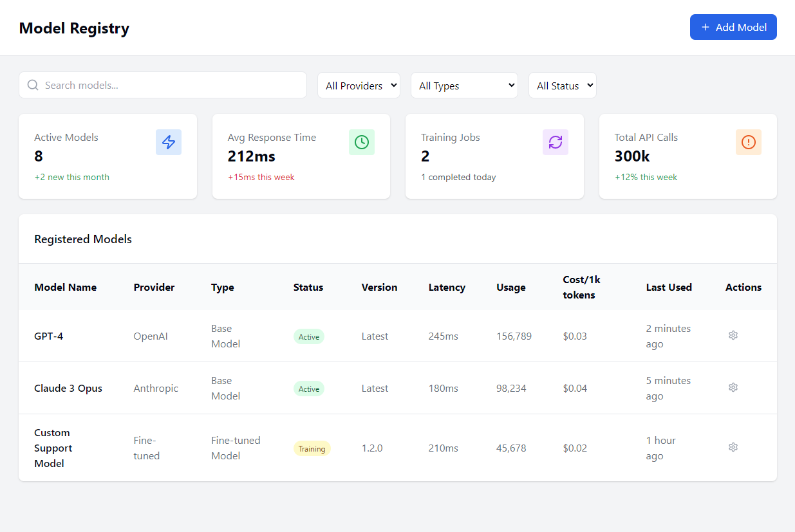The width and height of the screenshot is (795, 532).
Task: Select the Claude 3 Opus model name
Action: pos(68,389)
